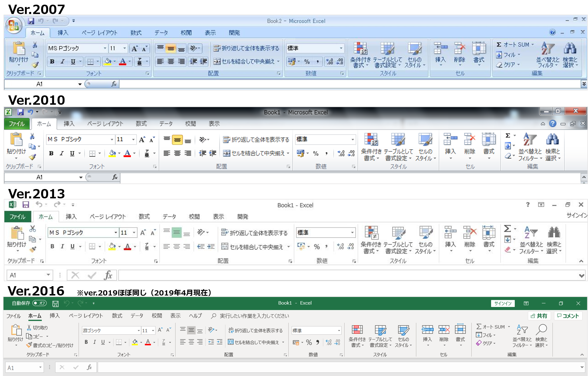The width and height of the screenshot is (588, 376).
Task: Toggle Center align text in Excel 2016
Action: 191,342
